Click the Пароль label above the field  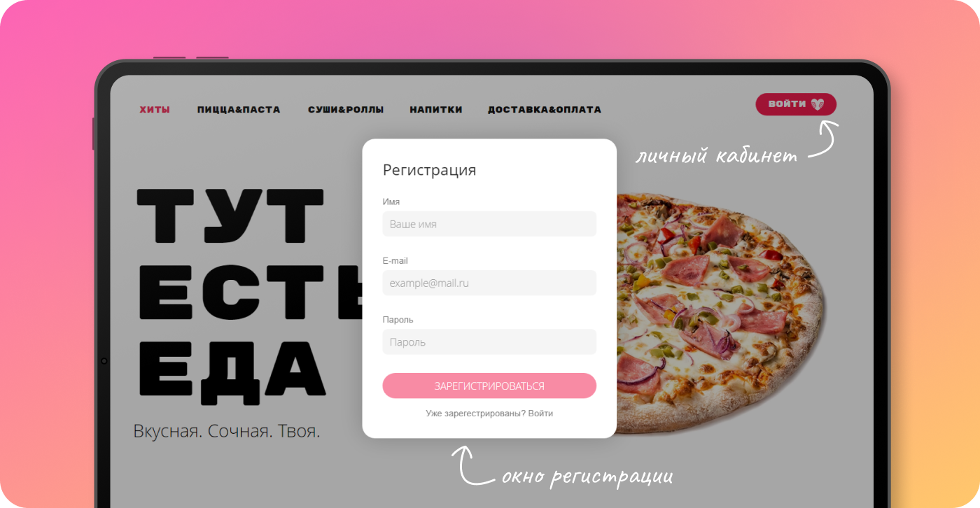398,320
